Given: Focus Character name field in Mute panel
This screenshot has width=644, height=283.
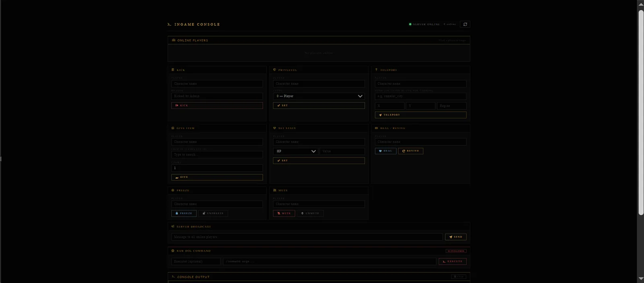Looking at the screenshot, I should pyautogui.click(x=319, y=204).
